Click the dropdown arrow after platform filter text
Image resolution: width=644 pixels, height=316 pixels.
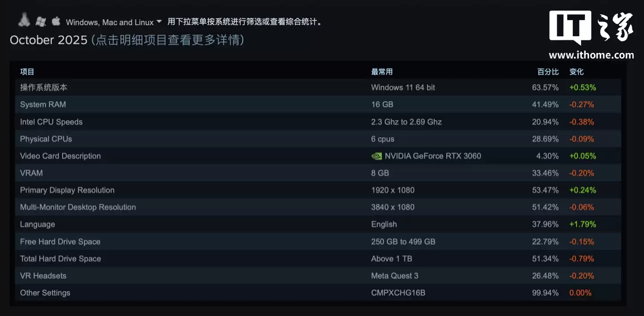click(x=159, y=21)
